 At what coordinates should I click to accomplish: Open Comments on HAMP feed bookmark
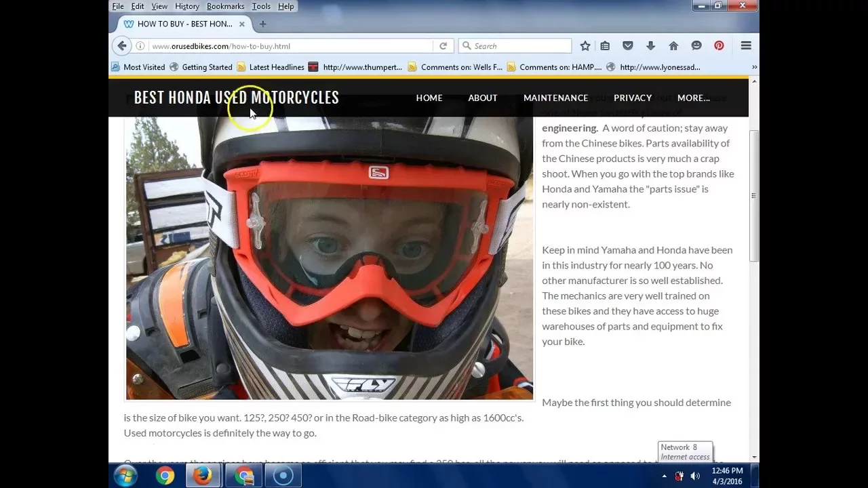point(554,67)
